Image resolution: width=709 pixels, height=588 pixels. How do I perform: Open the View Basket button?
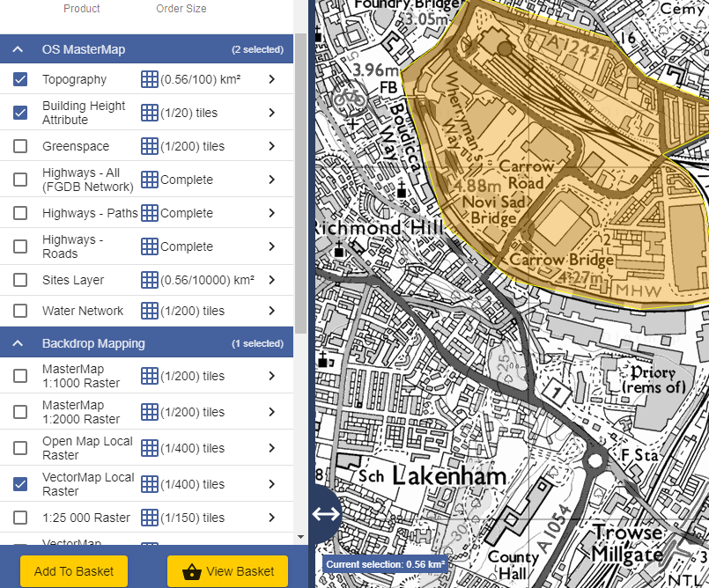pos(227,571)
